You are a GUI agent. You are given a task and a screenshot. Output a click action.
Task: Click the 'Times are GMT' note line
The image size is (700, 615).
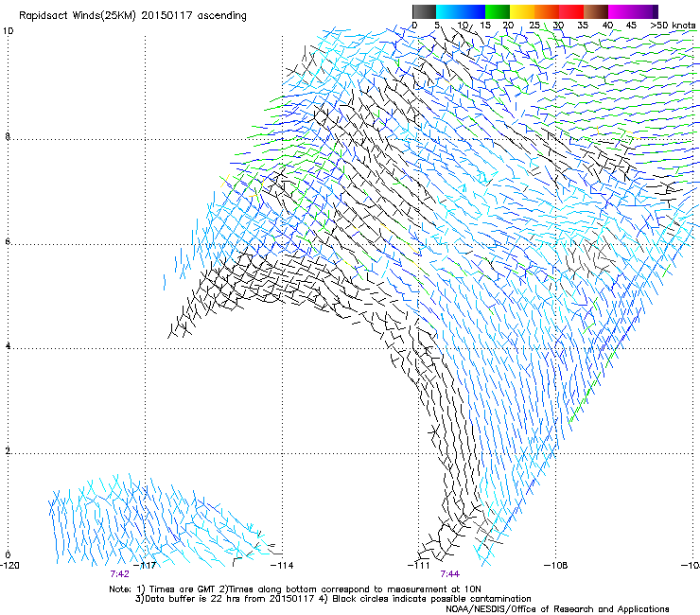click(x=295, y=589)
